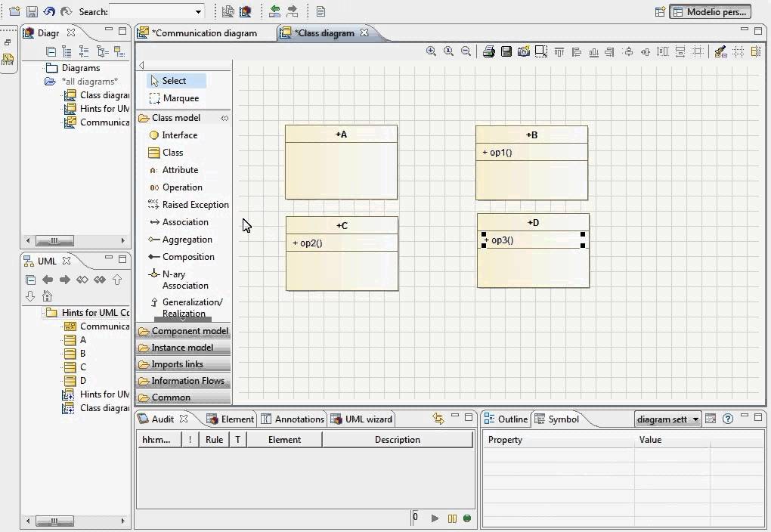Image resolution: width=771 pixels, height=532 pixels.
Task: Zoom out of the diagram
Action: click(466, 51)
